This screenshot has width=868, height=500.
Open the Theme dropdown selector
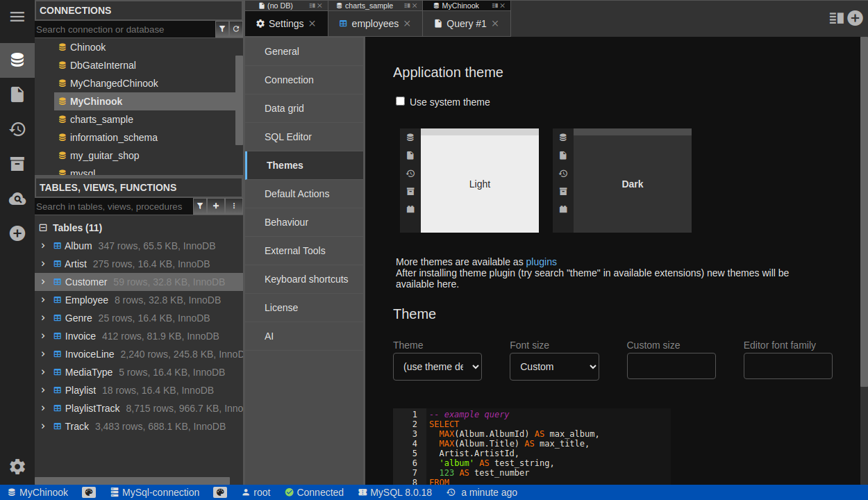(437, 367)
